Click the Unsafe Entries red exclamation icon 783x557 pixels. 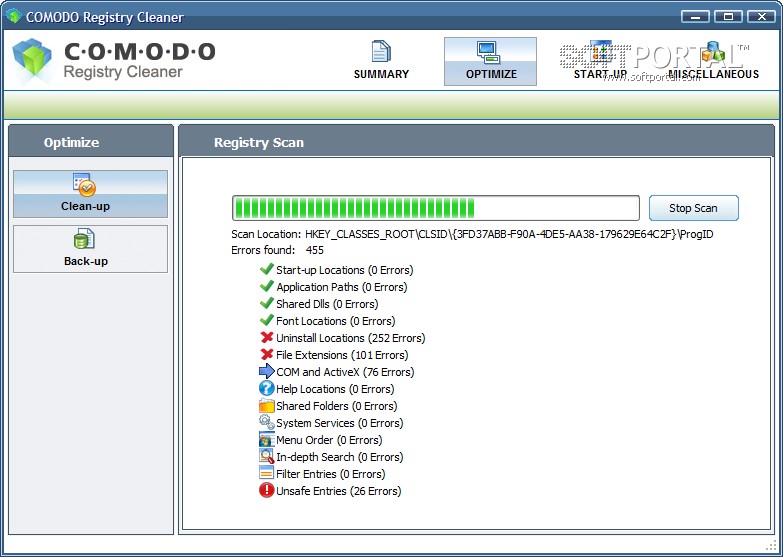pos(267,490)
